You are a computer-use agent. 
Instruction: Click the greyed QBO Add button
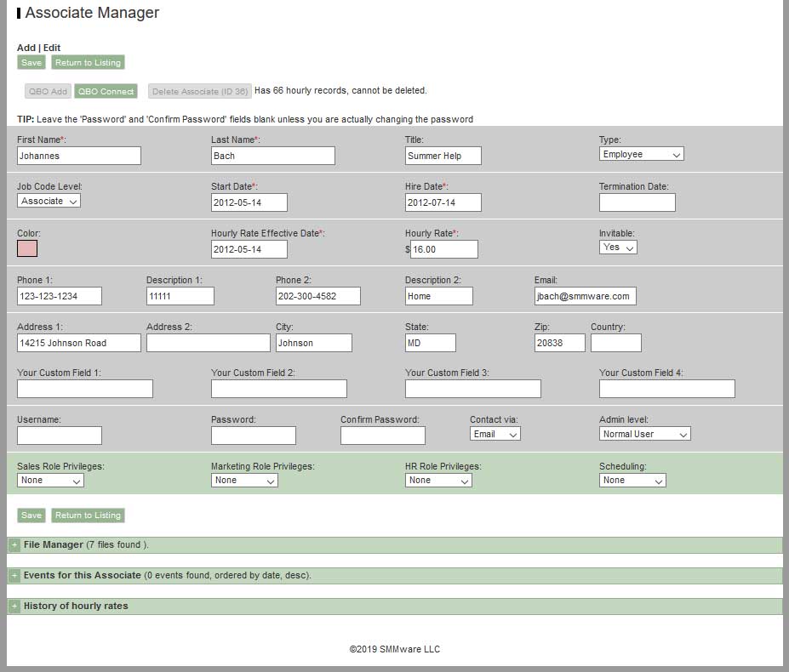click(x=48, y=91)
